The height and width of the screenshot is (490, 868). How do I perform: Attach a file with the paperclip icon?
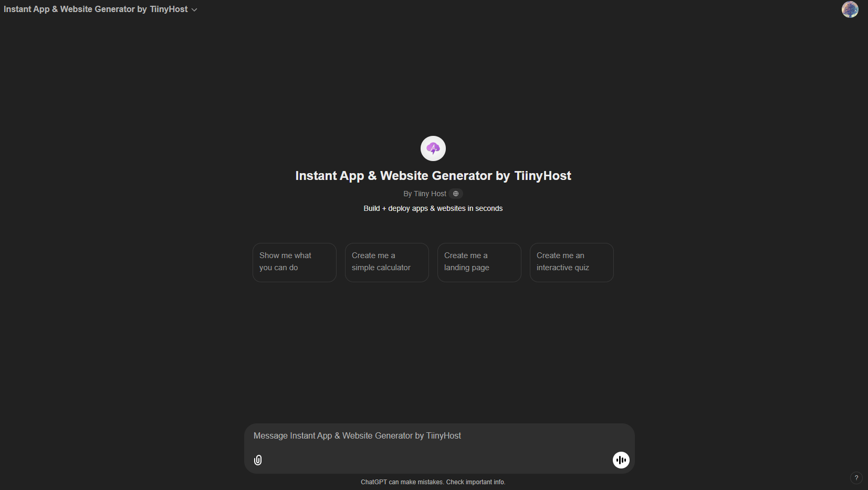(x=258, y=460)
